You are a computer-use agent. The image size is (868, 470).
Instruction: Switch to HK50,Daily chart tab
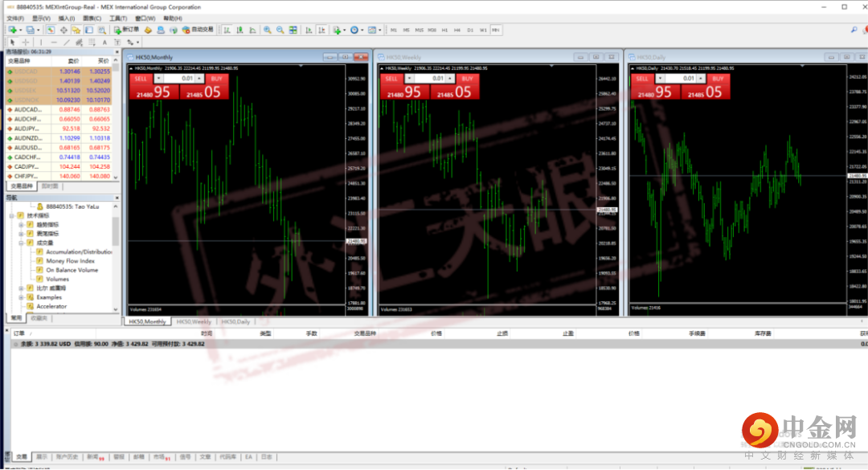[235, 321]
